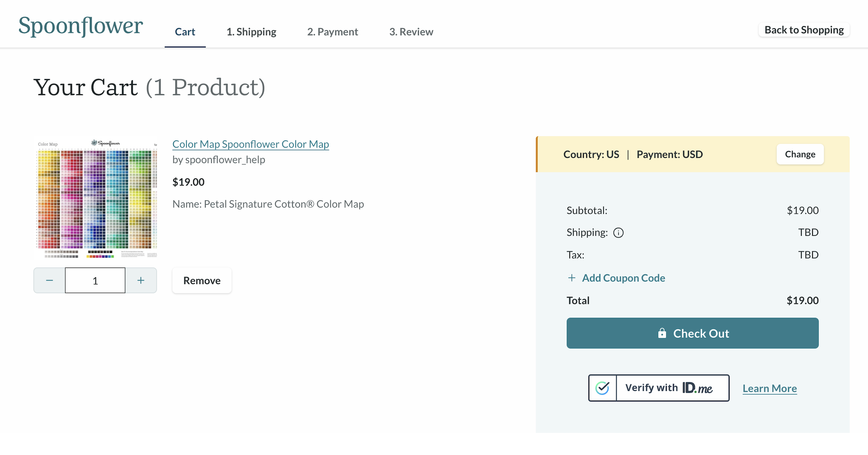868x455 pixels.
Task: Go to the 1. Shipping step
Action: (x=251, y=32)
